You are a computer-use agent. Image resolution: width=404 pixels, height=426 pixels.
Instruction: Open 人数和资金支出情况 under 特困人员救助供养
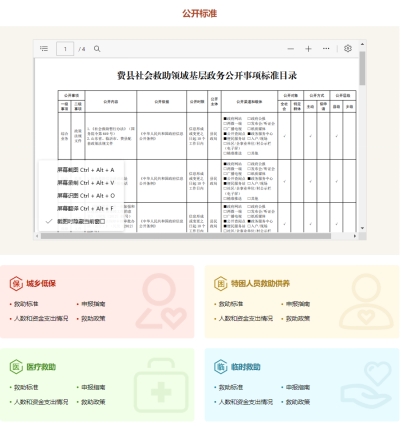tap(246, 319)
